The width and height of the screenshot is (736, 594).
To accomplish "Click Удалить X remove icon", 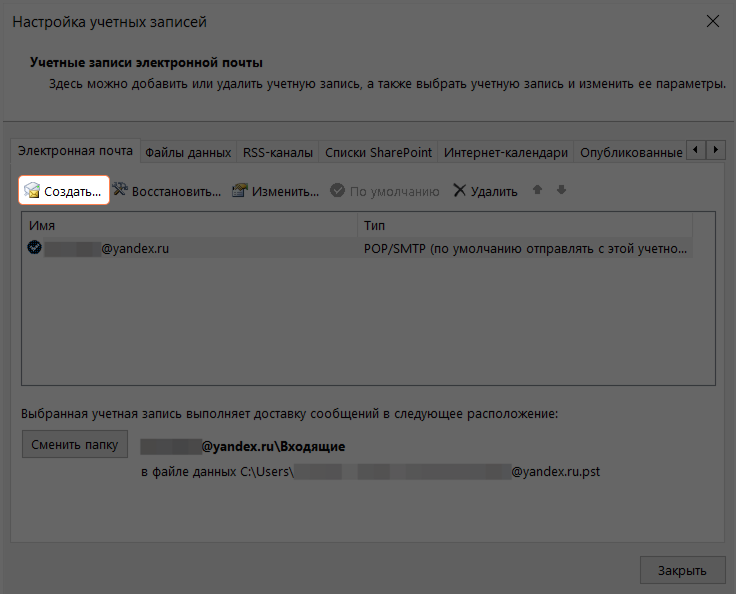I will tap(460, 191).
